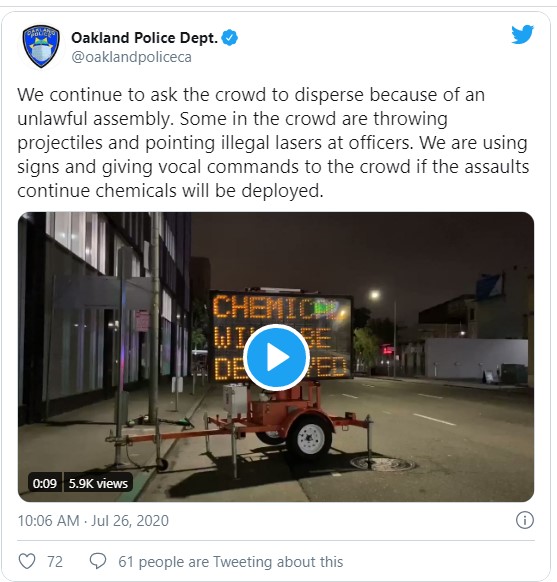Like the tweet with the heart icon
Viewport: 557px width, 582px height.
[27, 561]
